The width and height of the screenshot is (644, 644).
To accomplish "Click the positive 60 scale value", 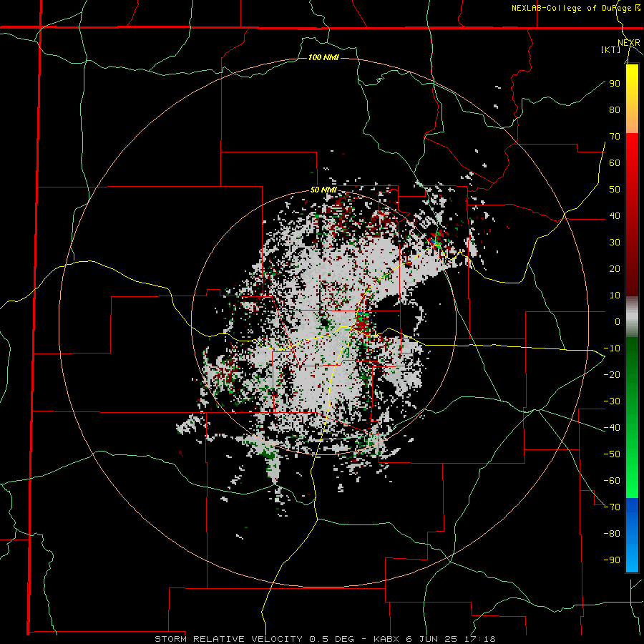I will [615, 163].
